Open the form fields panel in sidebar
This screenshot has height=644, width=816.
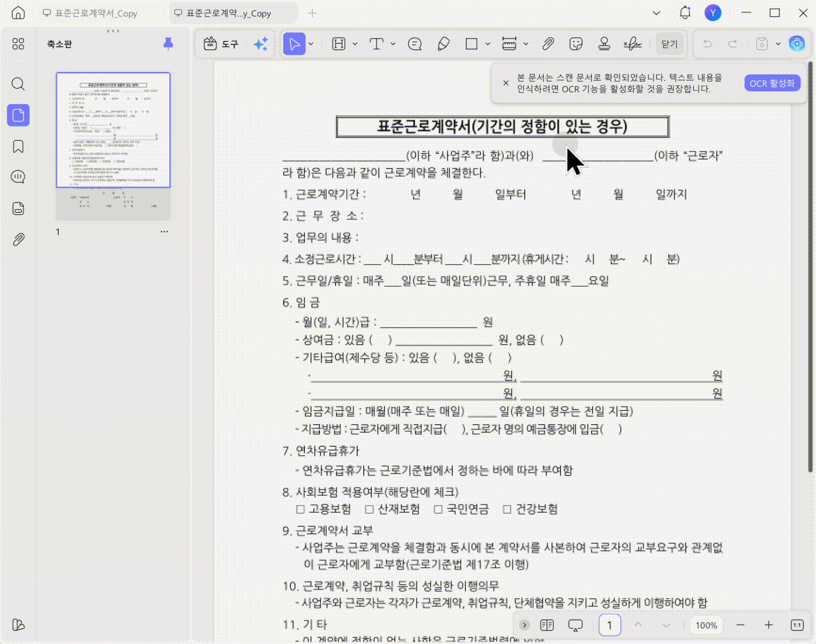(x=18, y=208)
